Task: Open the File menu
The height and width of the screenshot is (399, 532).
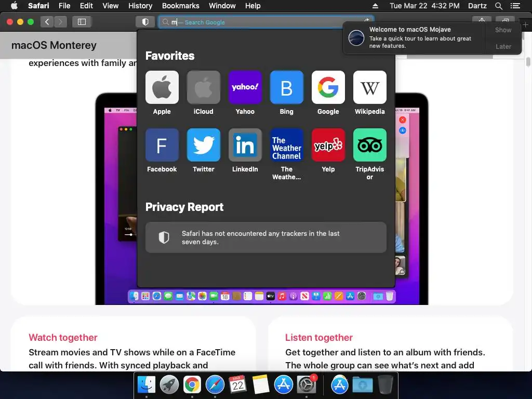Action: pyautogui.click(x=64, y=6)
